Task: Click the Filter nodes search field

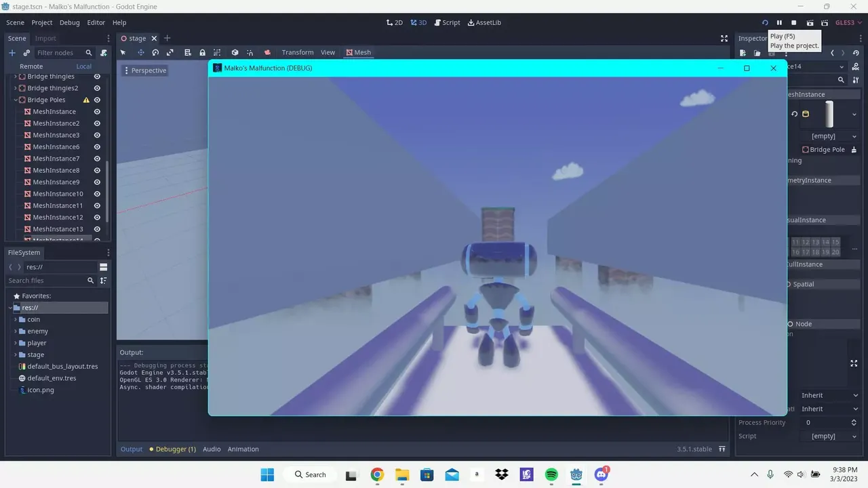Action: coord(64,53)
